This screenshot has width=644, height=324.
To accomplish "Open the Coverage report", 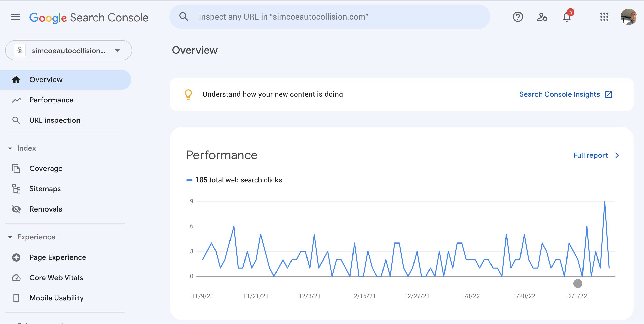I will pyautogui.click(x=46, y=168).
